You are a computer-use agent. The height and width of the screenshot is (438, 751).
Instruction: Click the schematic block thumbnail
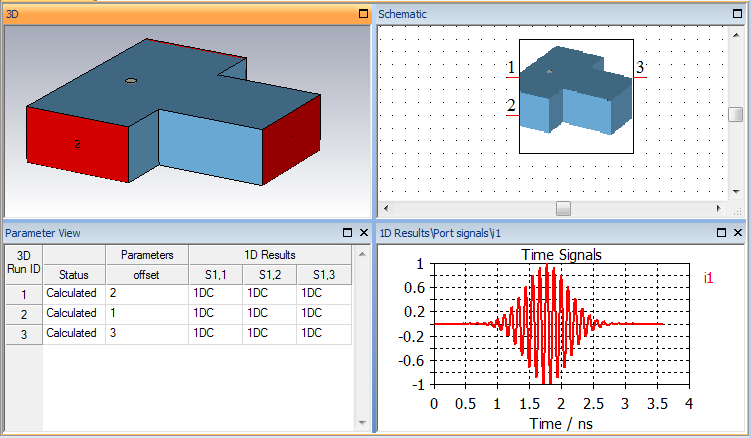click(576, 96)
